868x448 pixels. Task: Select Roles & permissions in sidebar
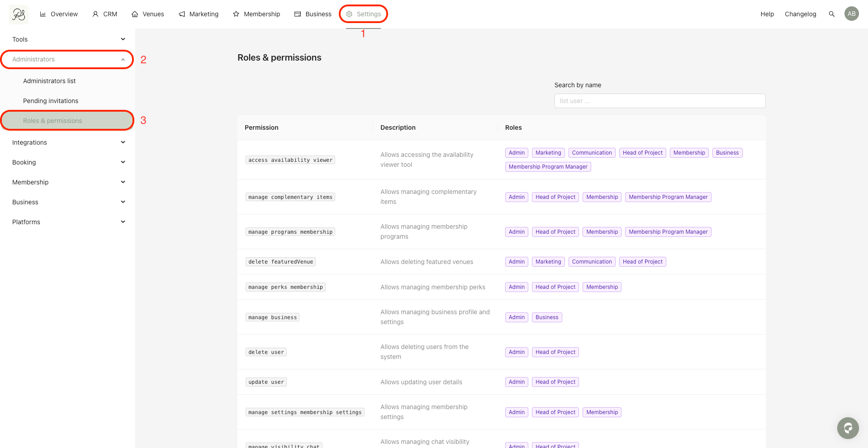click(x=67, y=121)
